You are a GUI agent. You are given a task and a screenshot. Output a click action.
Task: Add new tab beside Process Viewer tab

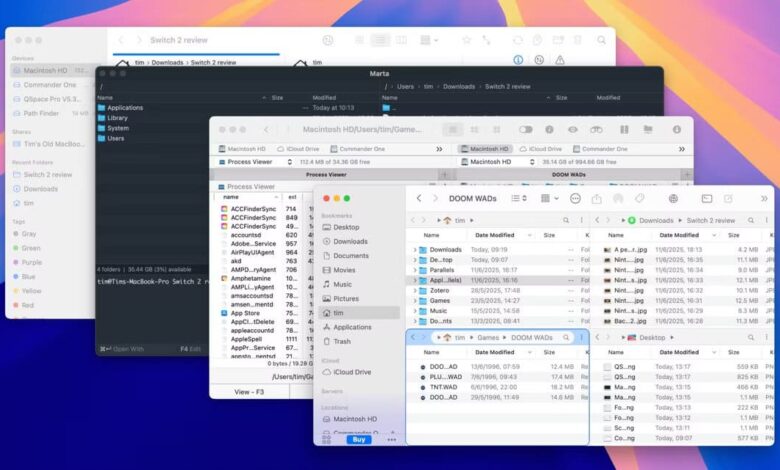[x=445, y=175]
